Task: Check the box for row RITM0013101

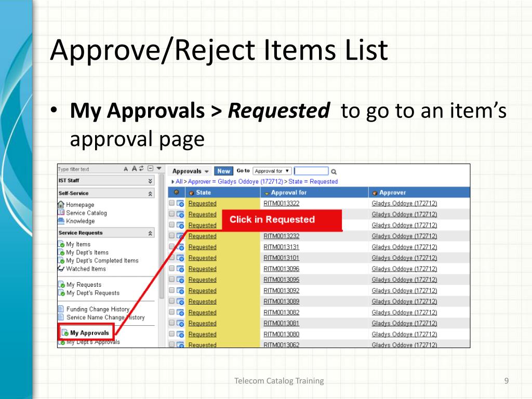Action: point(171,258)
